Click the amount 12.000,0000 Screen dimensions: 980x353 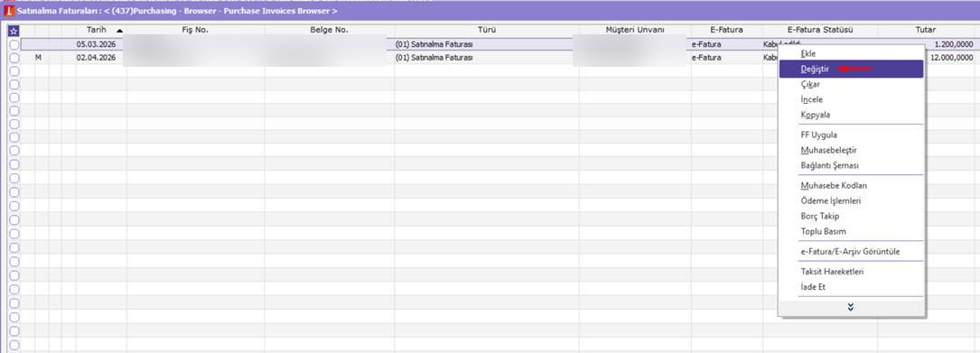(x=952, y=58)
